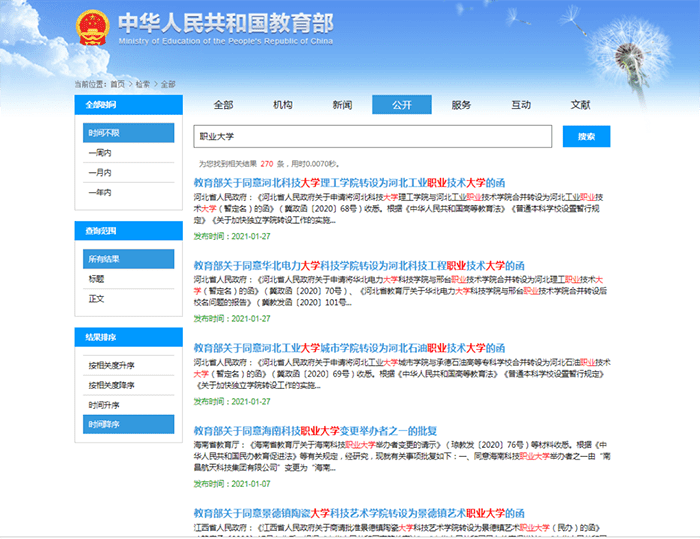Select the 一周内 time filter
700x539 pixels.
(x=100, y=153)
